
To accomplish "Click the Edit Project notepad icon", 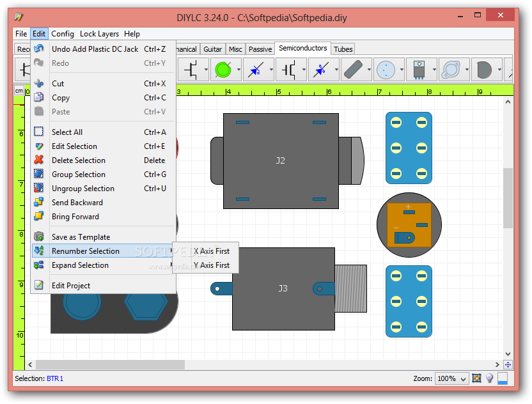I will [x=39, y=285].
